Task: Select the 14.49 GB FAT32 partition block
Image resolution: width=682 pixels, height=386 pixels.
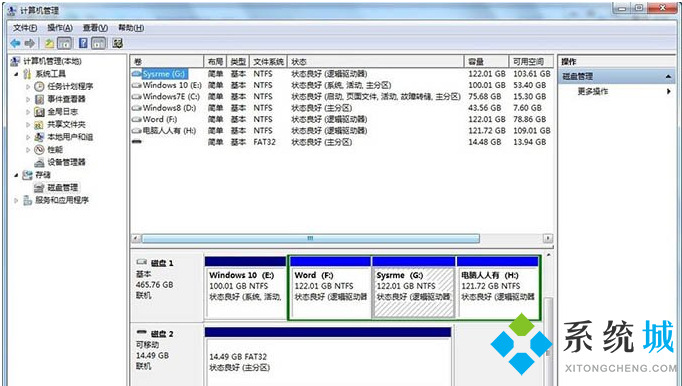Action: pyautogui.click(x=328, y=356)
